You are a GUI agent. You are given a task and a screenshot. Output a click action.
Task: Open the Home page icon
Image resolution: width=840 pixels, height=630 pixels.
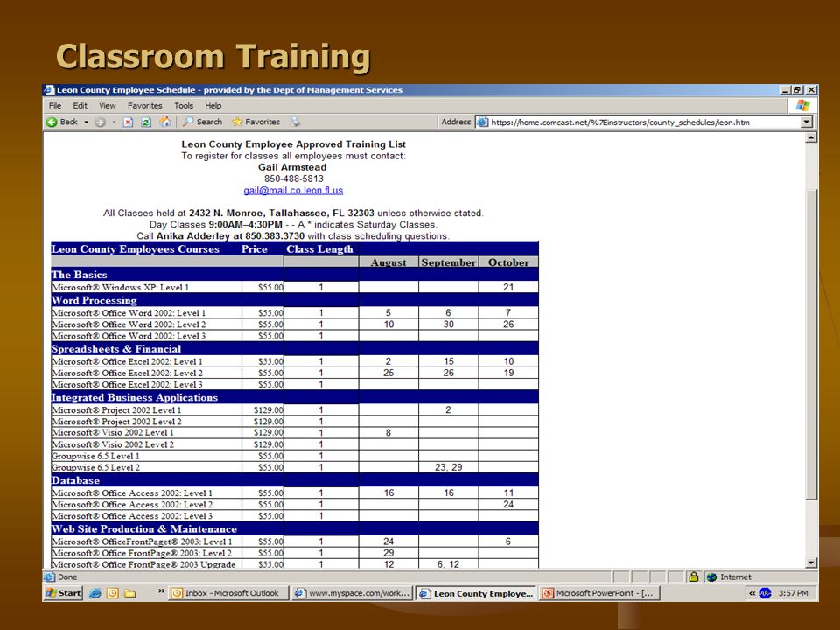coord(165,122)
